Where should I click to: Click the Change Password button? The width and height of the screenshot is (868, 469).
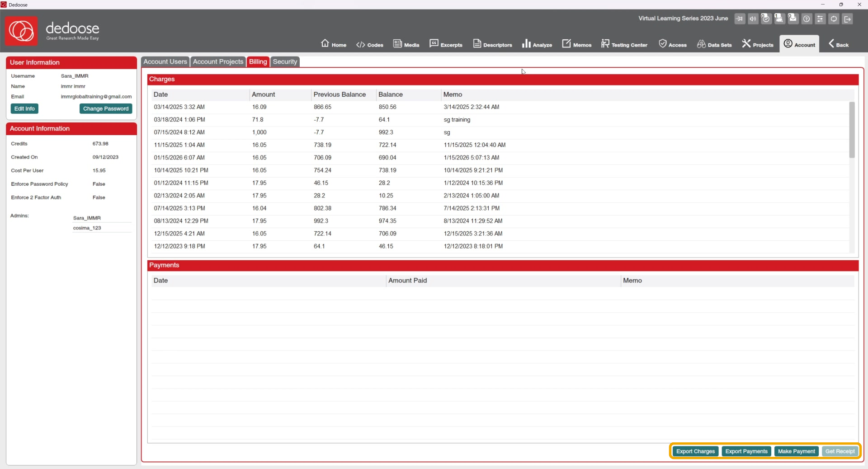pyautogui.click(x=106, y=109)
